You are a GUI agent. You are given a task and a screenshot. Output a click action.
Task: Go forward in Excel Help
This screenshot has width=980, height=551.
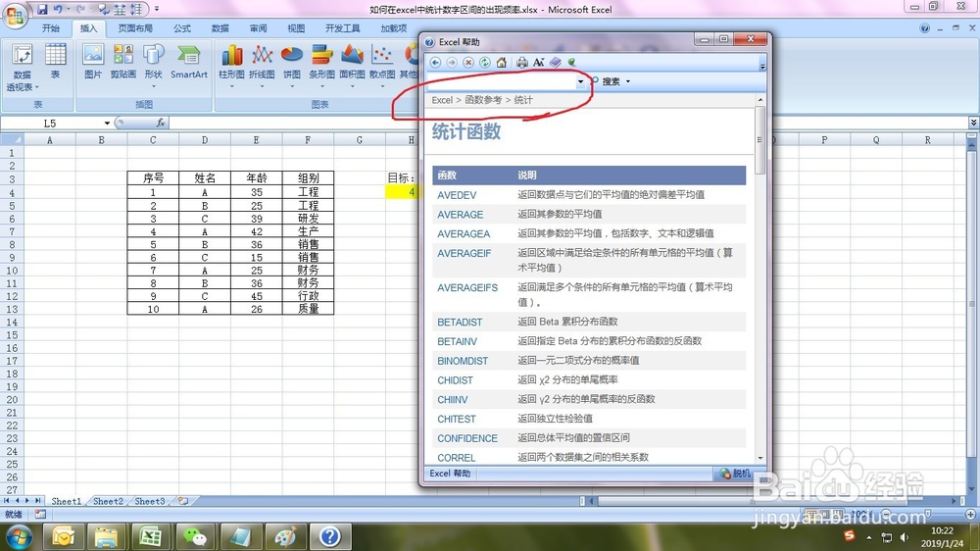coord(452,63)
